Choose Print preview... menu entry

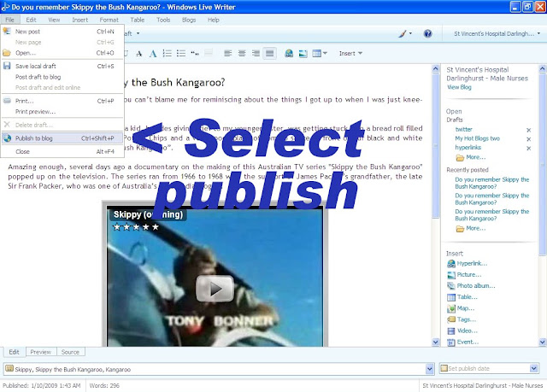pyautogui.click(x=62, y=112)
